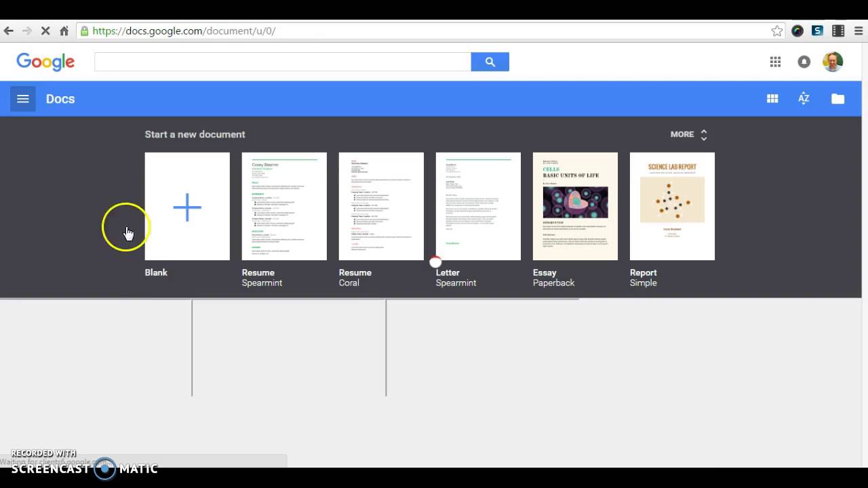This screenshot has height=488, width=868.
Task: Expand template gallery with MORE
Action: coord(689,134)
